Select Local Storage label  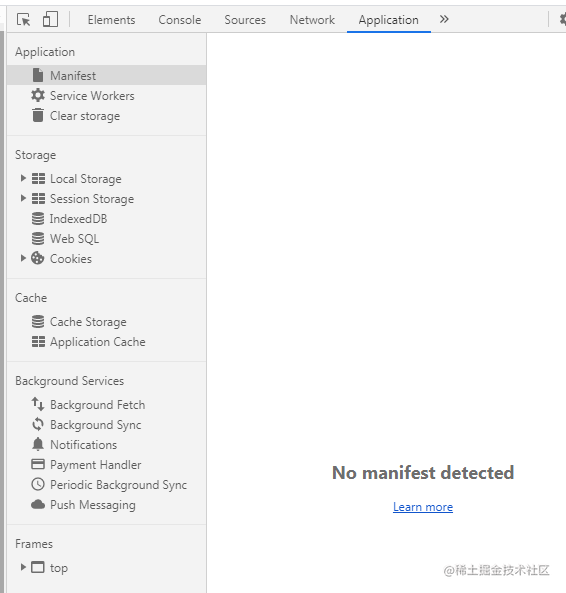point(86,179)
